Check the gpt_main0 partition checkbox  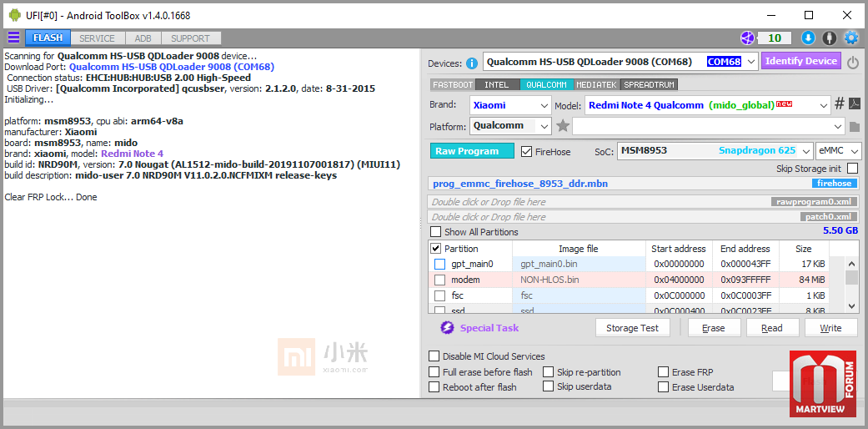(439, 265)
